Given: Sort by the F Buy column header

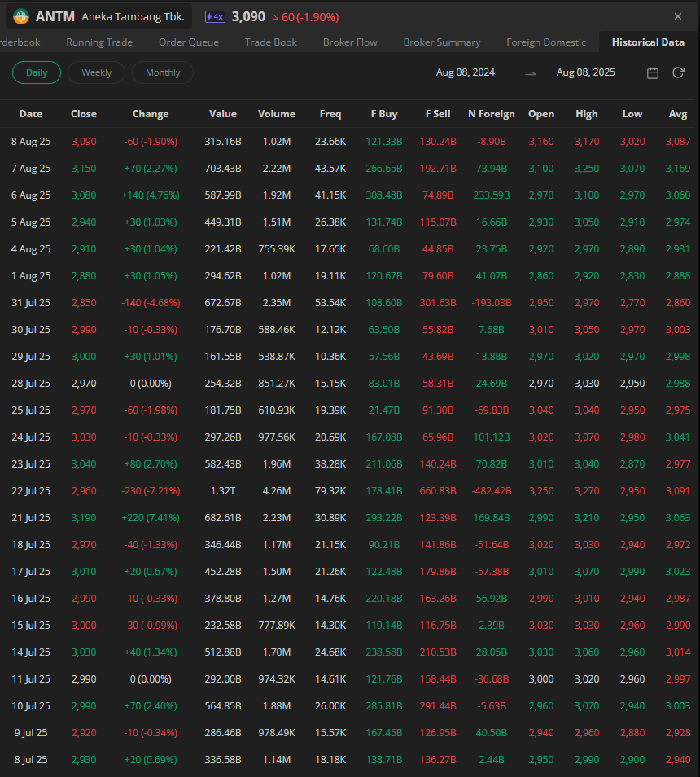Looking at the screenshot, I should [384, 114].
